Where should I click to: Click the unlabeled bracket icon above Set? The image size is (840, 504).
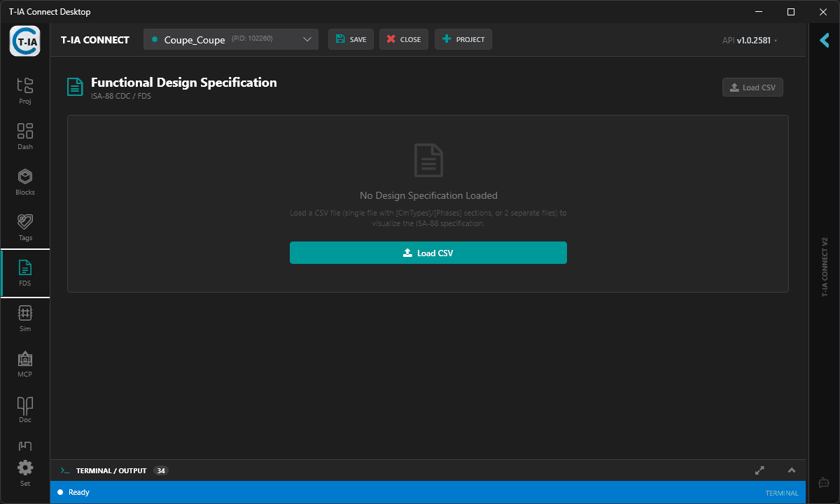24,445
